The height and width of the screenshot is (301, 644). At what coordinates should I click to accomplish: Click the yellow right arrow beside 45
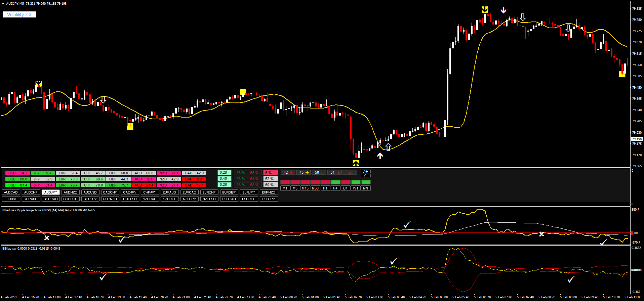(307, 173)
